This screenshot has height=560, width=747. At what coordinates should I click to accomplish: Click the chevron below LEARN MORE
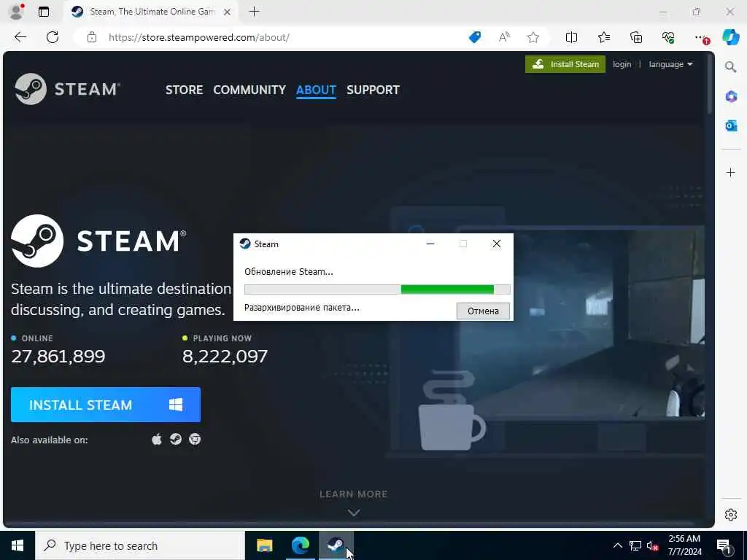point(354,513)
